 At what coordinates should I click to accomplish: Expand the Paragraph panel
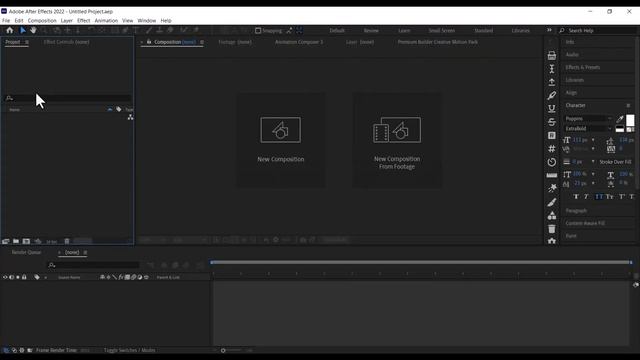(576, 211)
